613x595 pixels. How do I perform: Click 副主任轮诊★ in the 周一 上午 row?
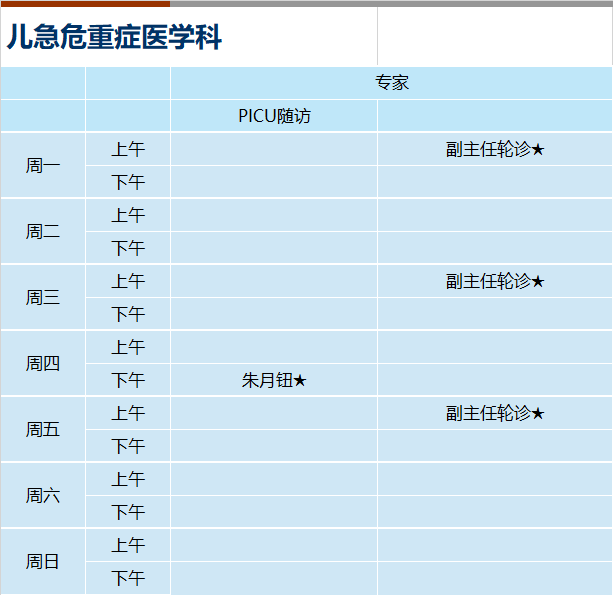coord(495,149)
